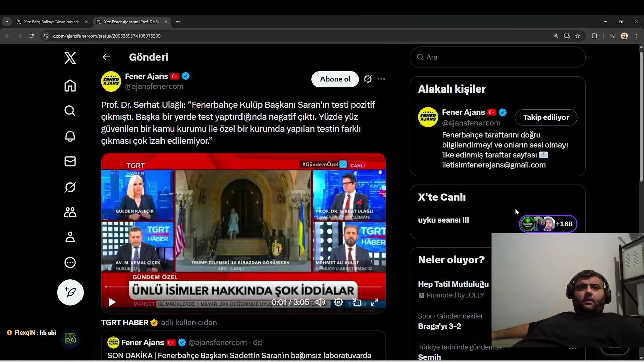644x362 pixels.
Task: Click the Fener Ajans avatar in the post header
Action: 111,81
